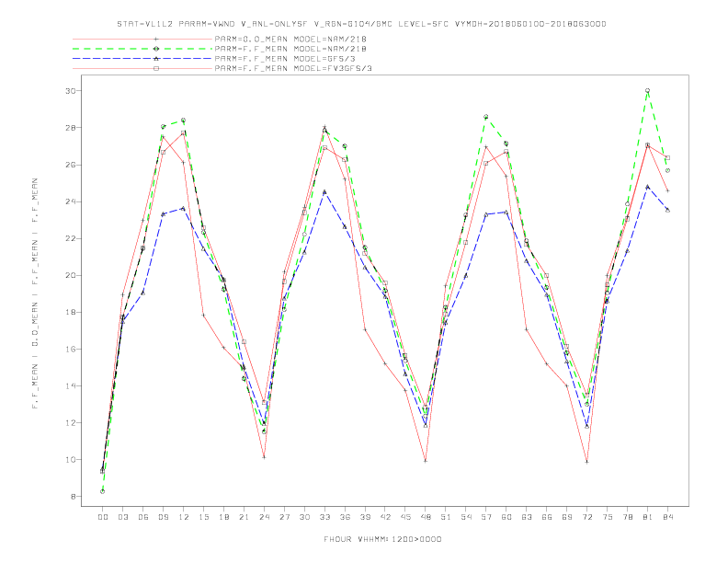This screenshot has height=563, width=728.
Task: Click y-axis tick label 26
Action: point(71,165)
